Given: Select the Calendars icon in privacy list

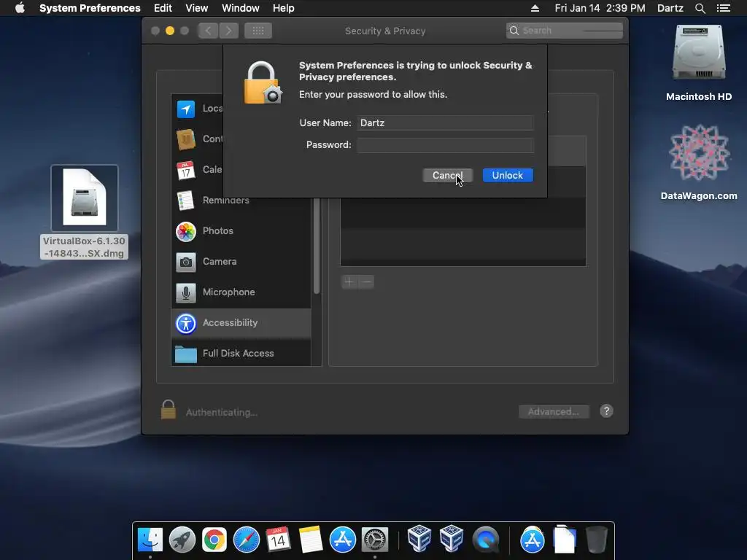Looking at the screenshot, I should click(186, 170).
